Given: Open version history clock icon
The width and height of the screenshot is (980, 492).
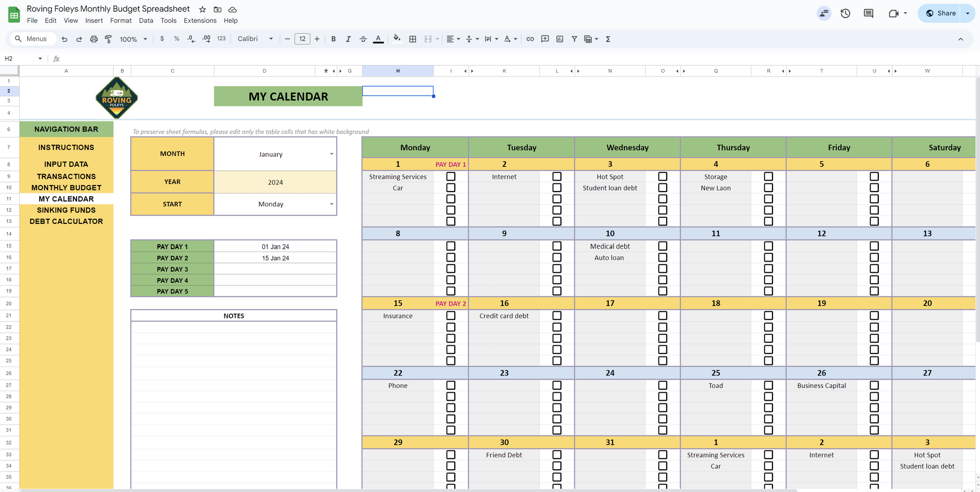Looking at the screenshot, I should pos(845,14).
